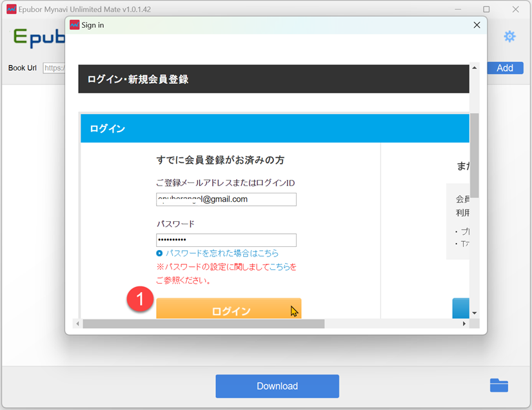This screenshot has width=532, height=410.
Task: Click the Download button
Action: point(277,386)
